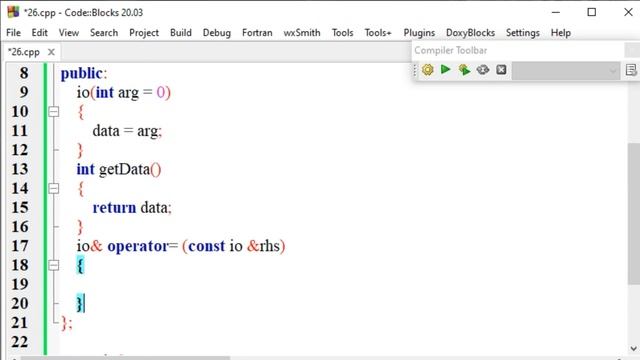Open the Build menu
640x360 pixels.
click(x=181, y=33)
